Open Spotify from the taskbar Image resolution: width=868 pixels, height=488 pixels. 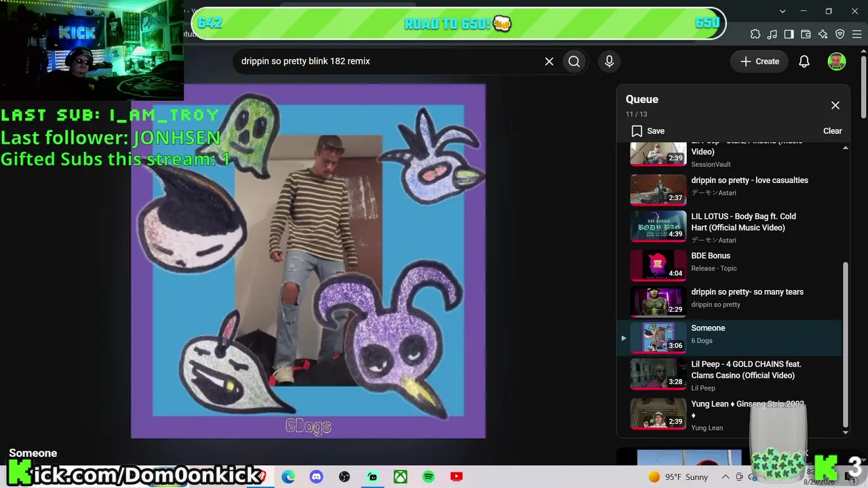(429, 477)
